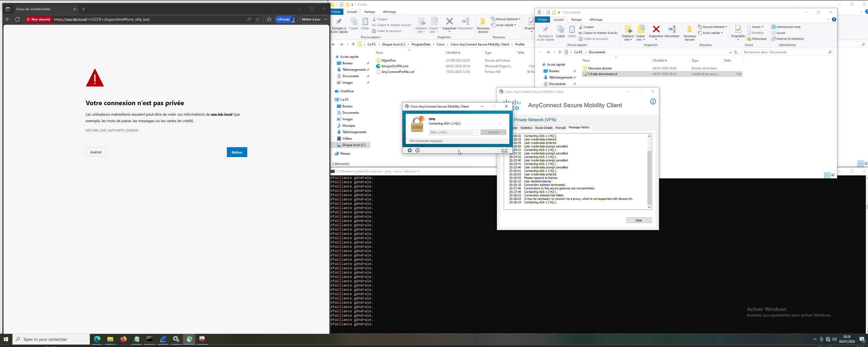Viewport: 868px width, 347px height.
Task: Open Documents address bar history dropdown
Action: click(x=730, y=52)
